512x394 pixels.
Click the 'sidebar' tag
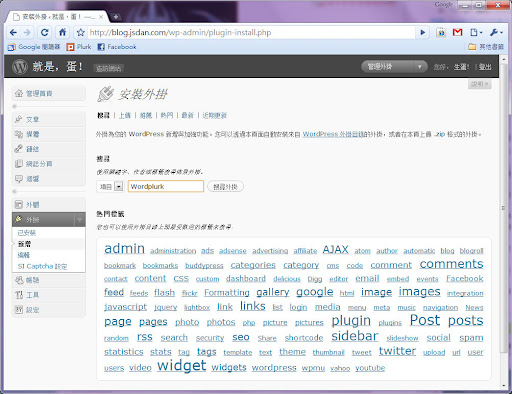(x=355, y=336)
